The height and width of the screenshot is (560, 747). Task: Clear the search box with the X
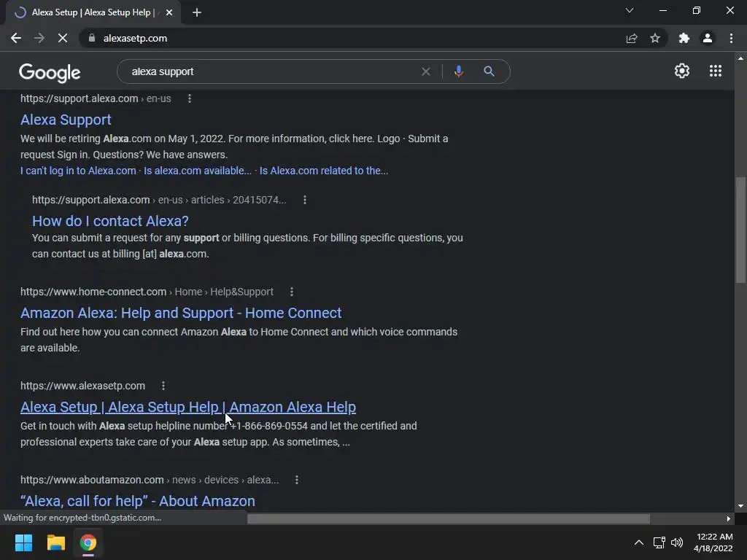tap(426, 71)
